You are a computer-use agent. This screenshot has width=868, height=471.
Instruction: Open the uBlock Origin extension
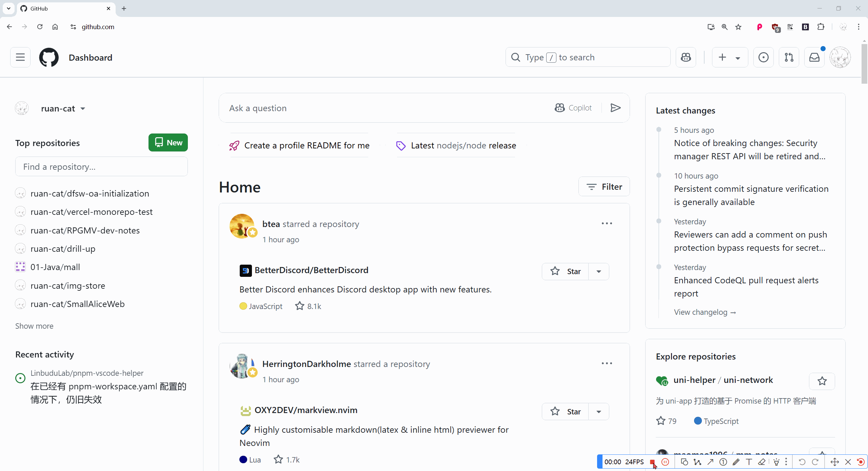coord(775,27)
